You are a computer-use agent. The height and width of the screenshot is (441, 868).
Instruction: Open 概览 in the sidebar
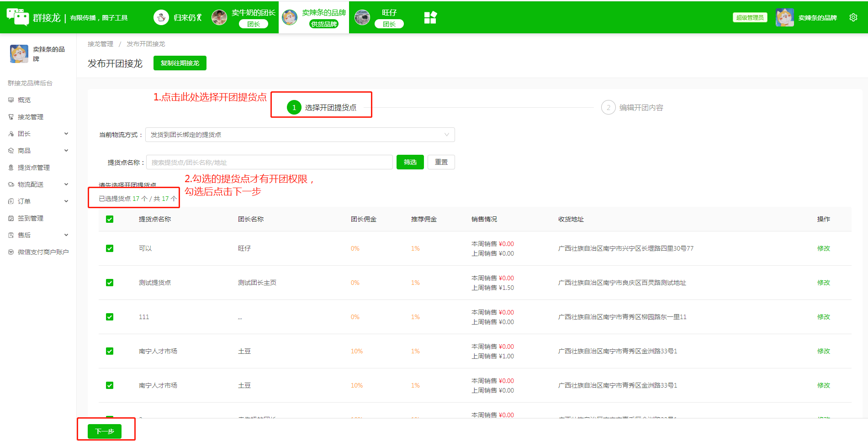pos(24,100)
